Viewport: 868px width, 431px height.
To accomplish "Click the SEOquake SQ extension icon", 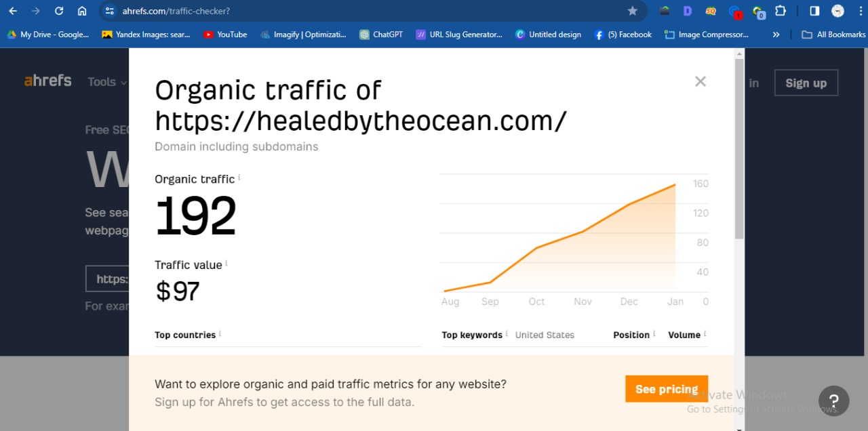I will [x=711, y=11].
